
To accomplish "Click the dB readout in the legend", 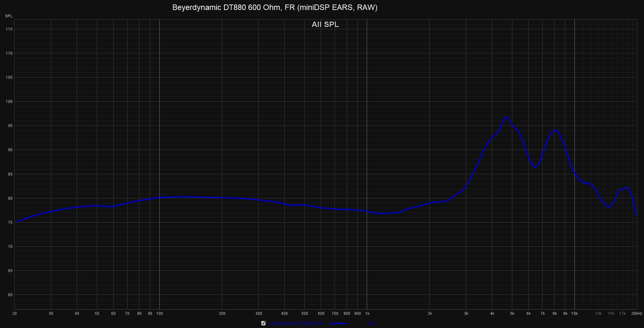I will pos(371,323).
